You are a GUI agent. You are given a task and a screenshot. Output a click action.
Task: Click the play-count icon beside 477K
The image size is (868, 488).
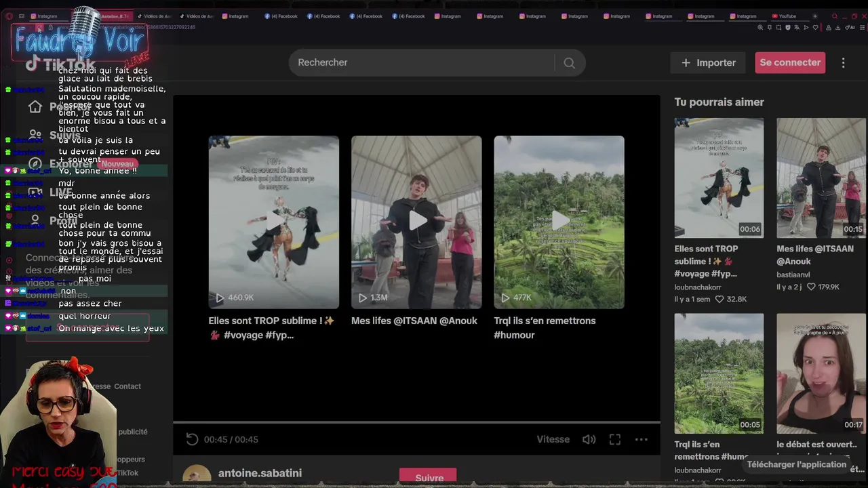click(x=505, y=298)
